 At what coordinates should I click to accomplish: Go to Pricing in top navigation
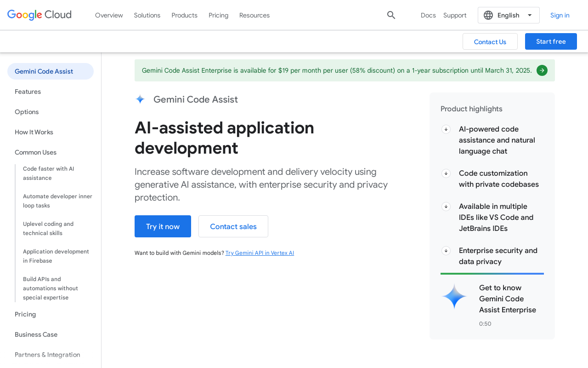[218, 15]
